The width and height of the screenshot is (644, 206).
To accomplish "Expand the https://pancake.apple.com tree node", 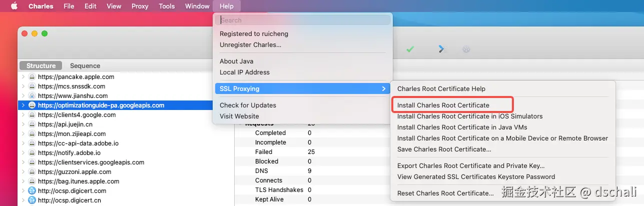I will point(23,77).
